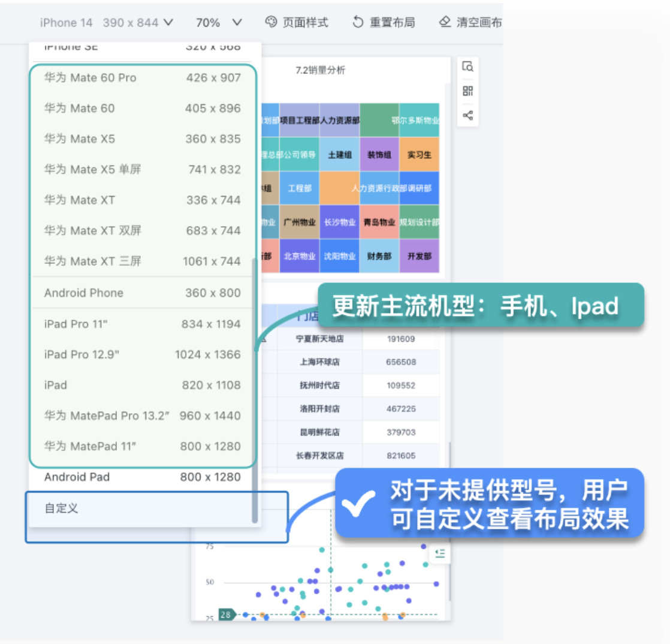Image resolution: width=670 pixels, height=644 pixels.
Task: Click the 广州物业 treemap block
Action: pyautogui.click(x=300, y=222)
